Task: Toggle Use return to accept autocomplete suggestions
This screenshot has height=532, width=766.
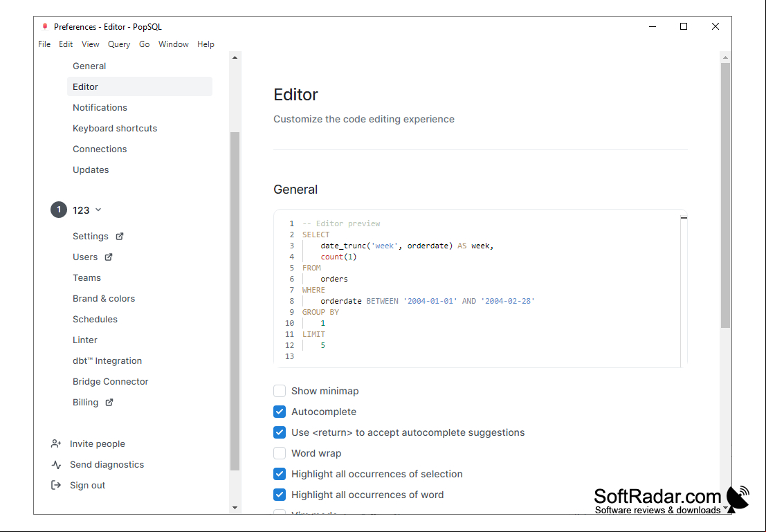Action: click(280, 432)
